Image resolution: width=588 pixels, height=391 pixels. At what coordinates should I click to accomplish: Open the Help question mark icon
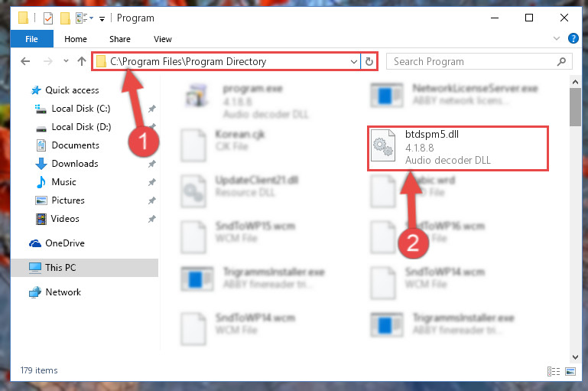(573, 38)
